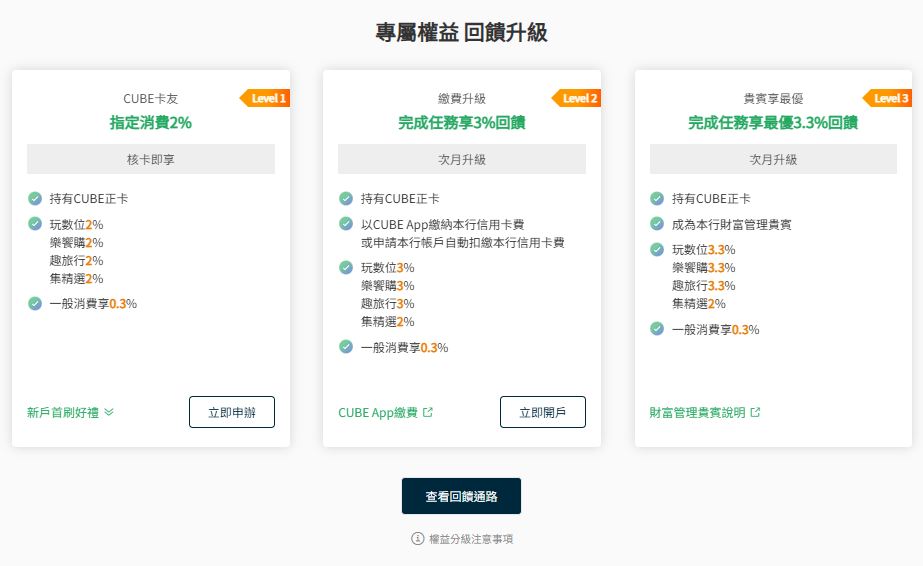This screenshot has width=923, height=566.
Task: Click 次月升級 bar in 貴賓享最優 card
Action: point(773,159)
